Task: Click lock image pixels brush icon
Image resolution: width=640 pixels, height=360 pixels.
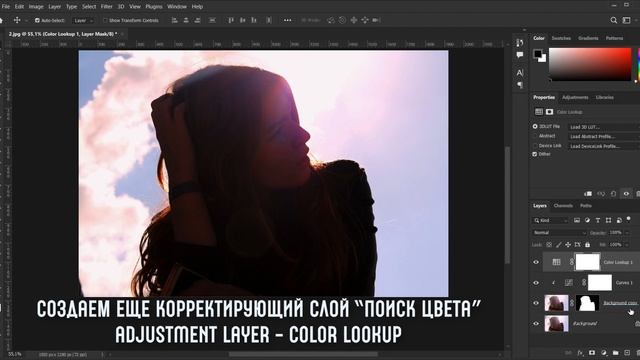Action: coord(558,245)
